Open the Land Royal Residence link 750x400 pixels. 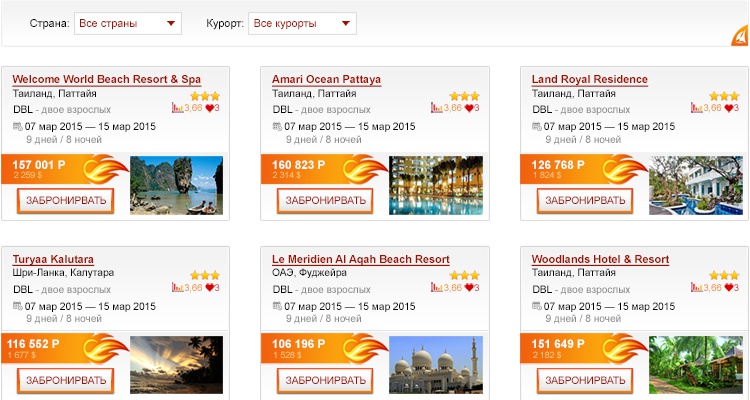pyautogui.click(x=590, y=79)
